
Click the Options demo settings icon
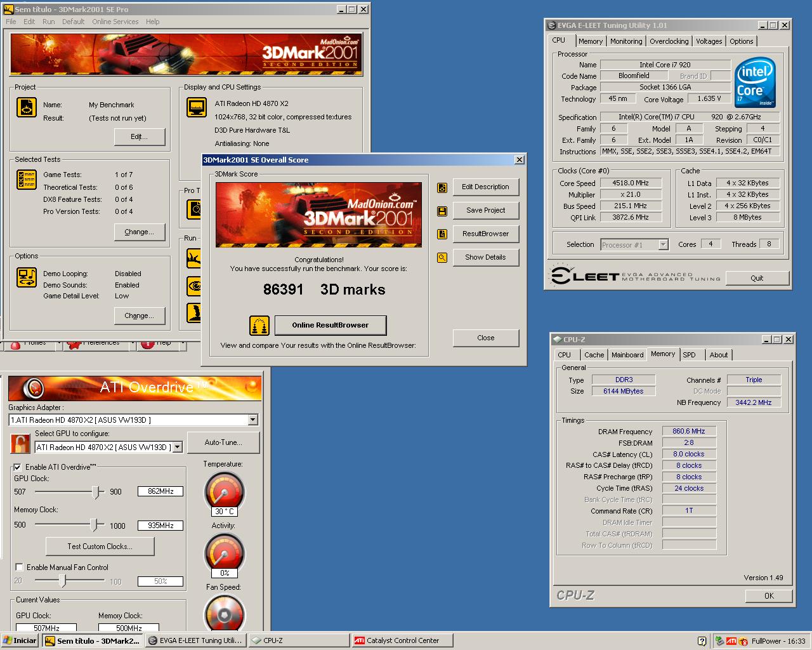pyautogui.click(x=27, y=277)
